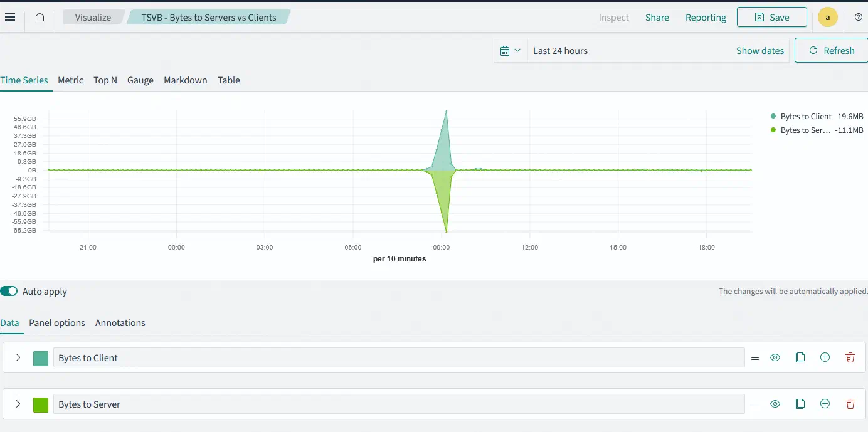Open the Last 24 hours time range
The height and width of the screenshot is (432, 868).
point(560,51)
